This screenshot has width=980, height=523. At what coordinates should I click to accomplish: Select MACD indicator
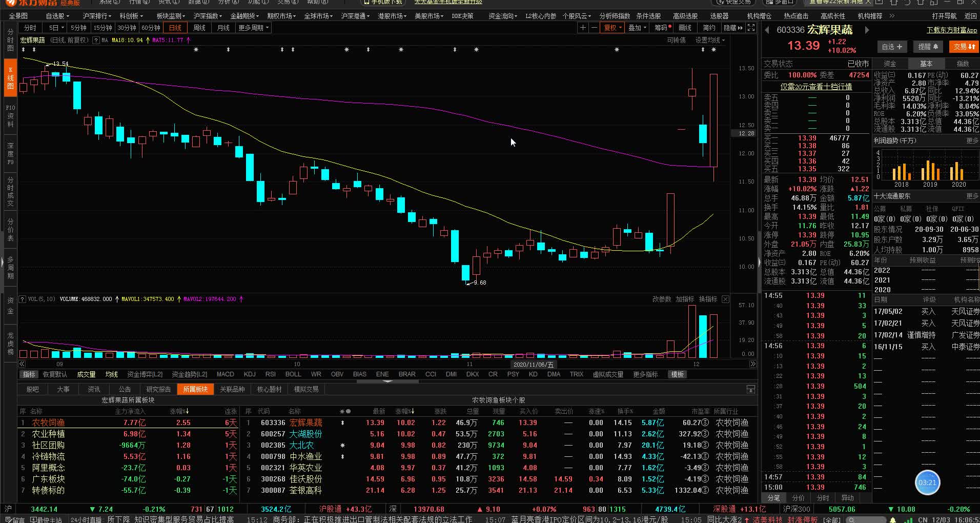225,374
